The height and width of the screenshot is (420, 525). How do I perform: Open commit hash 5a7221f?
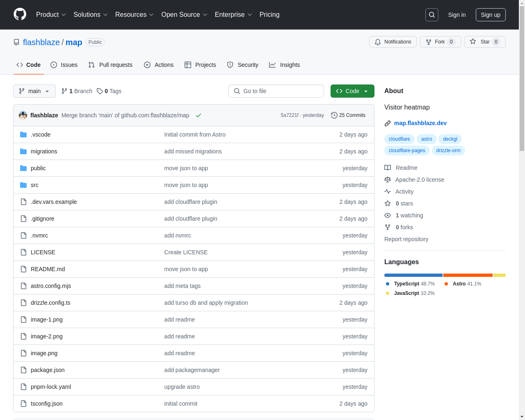pyautogui.click(x=290, y=115)
